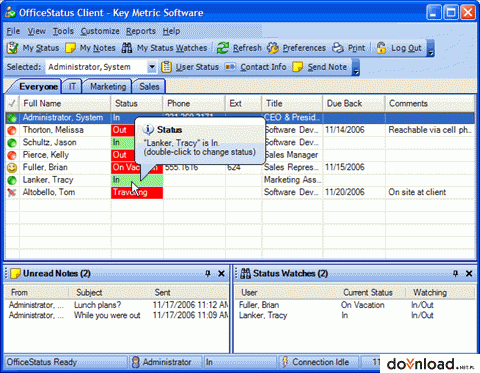Open the My Notes sticky note icon
Viewport: 480px width, 373px height.
[x=70, y=48]
